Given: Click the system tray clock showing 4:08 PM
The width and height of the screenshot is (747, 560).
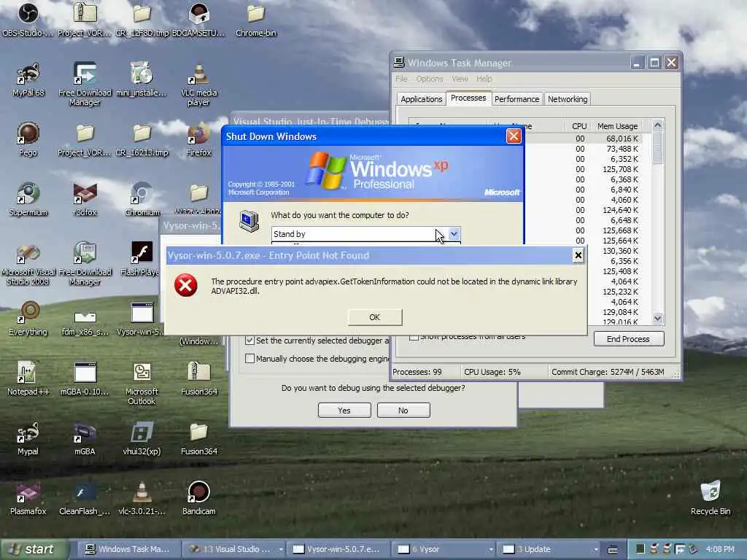Looking at the screenshot, I should [x=720, y=549].
